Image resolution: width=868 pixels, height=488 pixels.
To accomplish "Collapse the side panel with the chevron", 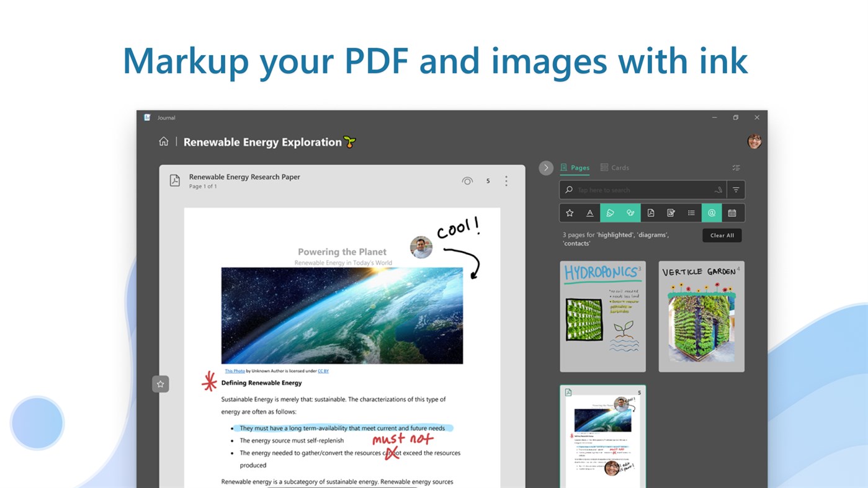I will (x=546, y=167).
